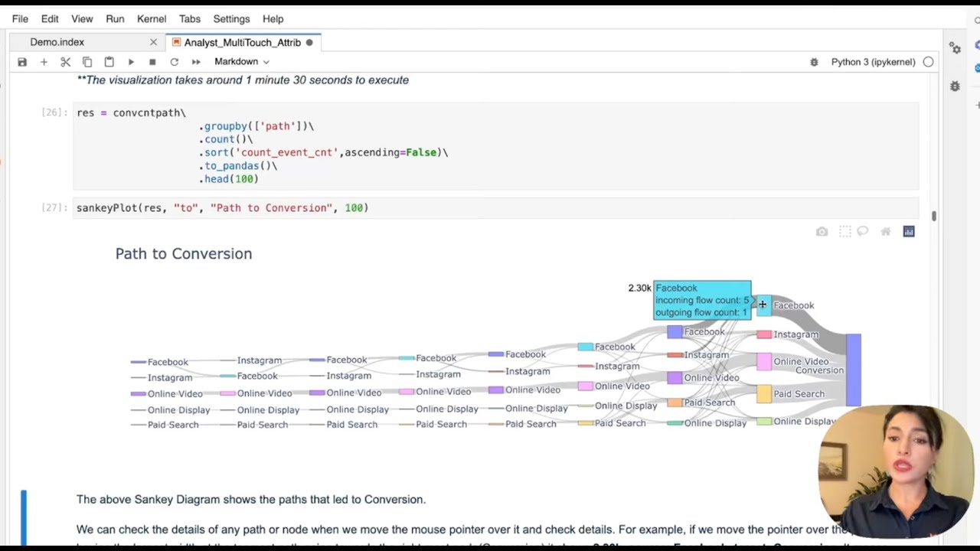Click the line 'res = convcntpath\'
Viewport: 980px width, 551px height.
tap(131, 112)
